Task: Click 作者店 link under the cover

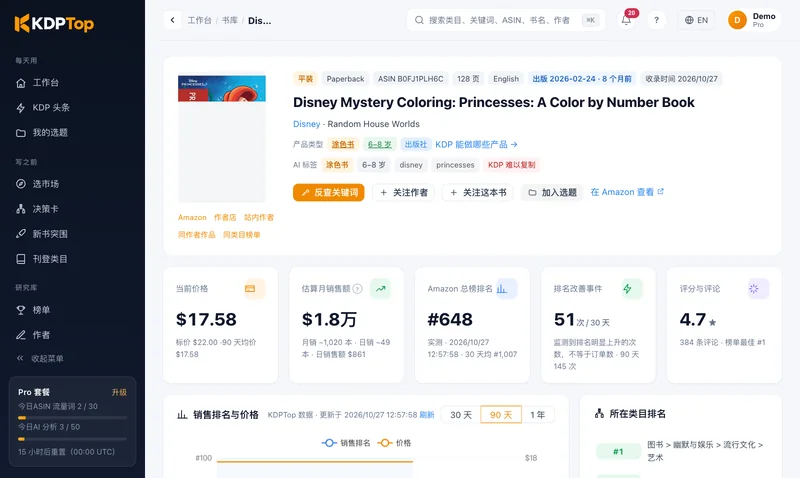Action: point(225,217)
